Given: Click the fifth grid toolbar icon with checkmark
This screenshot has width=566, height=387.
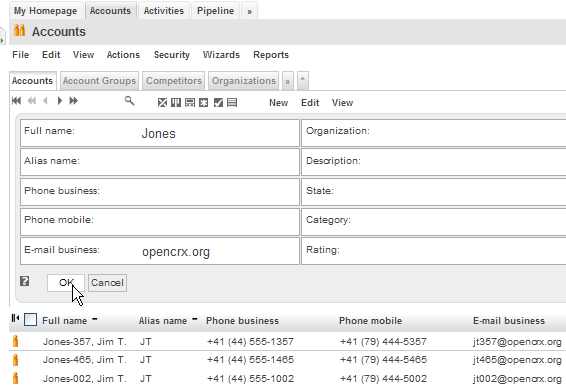Looking at the screenshot, I should click(x=218, y=103).
